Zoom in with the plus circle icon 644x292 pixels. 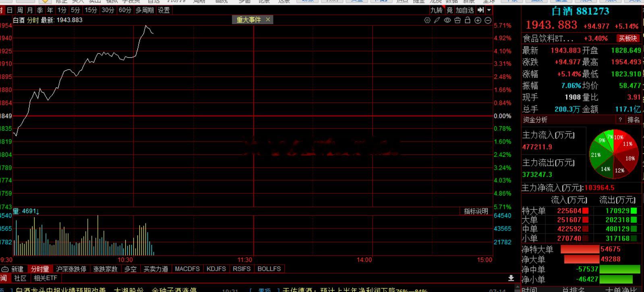[478, 20]
